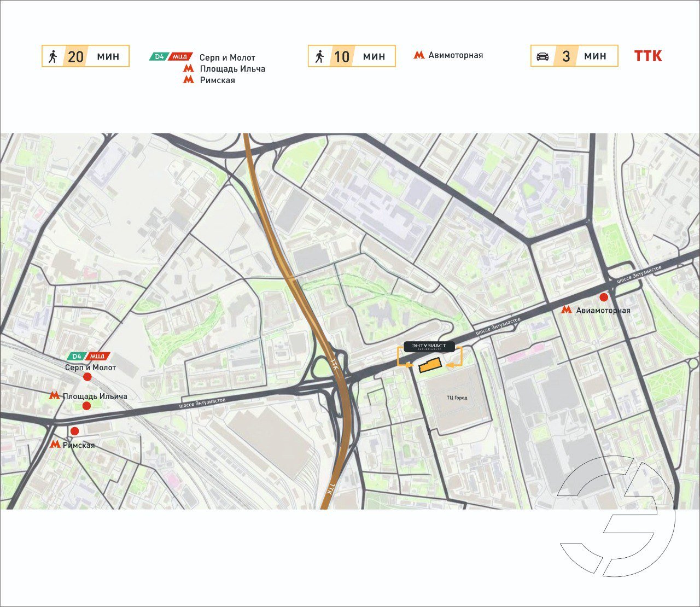Click the red M metro icon for Площадь Ильича legend
The image size is (700, 607).
point(189,68)
